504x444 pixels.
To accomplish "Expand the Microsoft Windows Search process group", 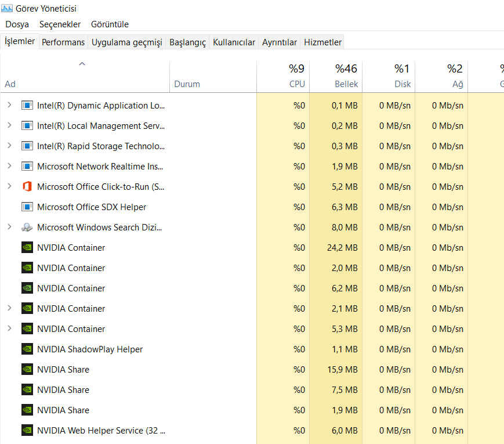I will tap(9, 227).
